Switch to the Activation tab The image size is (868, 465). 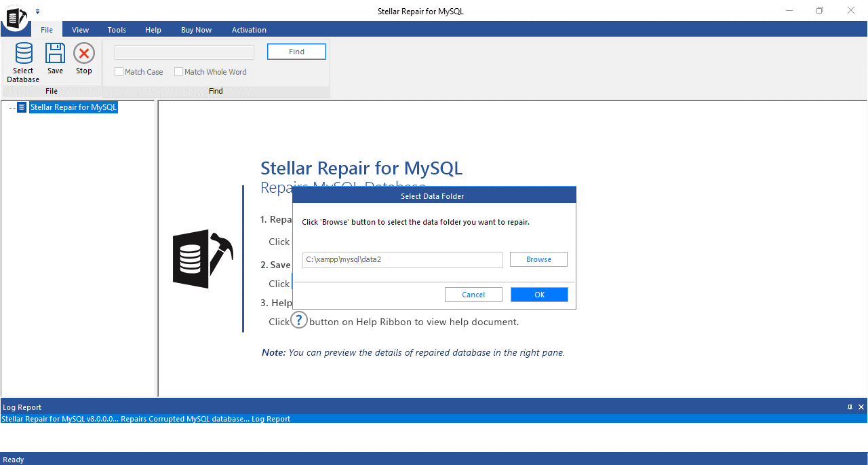pyautogui.click(x=249, y=30)
